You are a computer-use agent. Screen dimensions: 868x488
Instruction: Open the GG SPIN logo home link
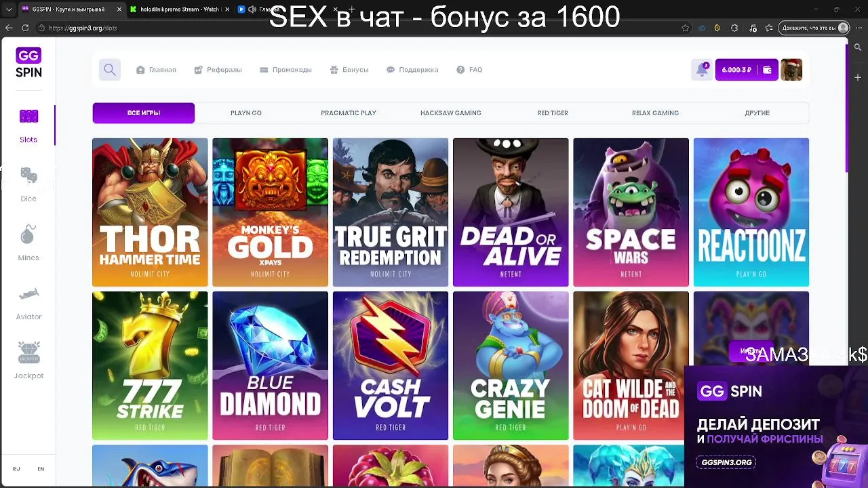[x=28, y=63]
